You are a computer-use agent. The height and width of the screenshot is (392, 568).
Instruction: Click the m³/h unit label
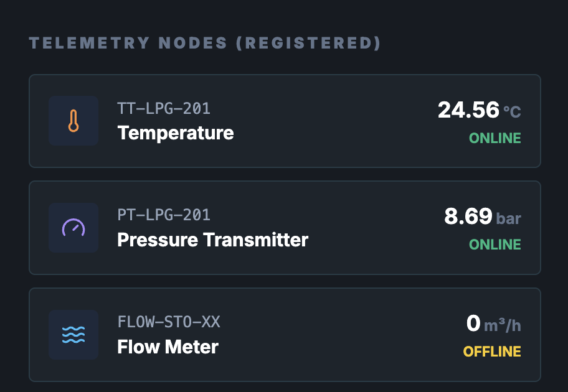(x=503, y=325)
